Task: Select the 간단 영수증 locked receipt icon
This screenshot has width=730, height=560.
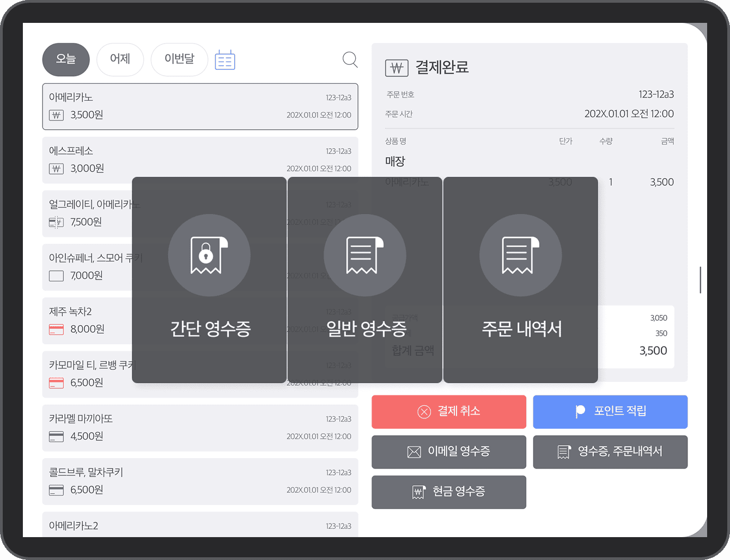Action: [x=209, y=255]
